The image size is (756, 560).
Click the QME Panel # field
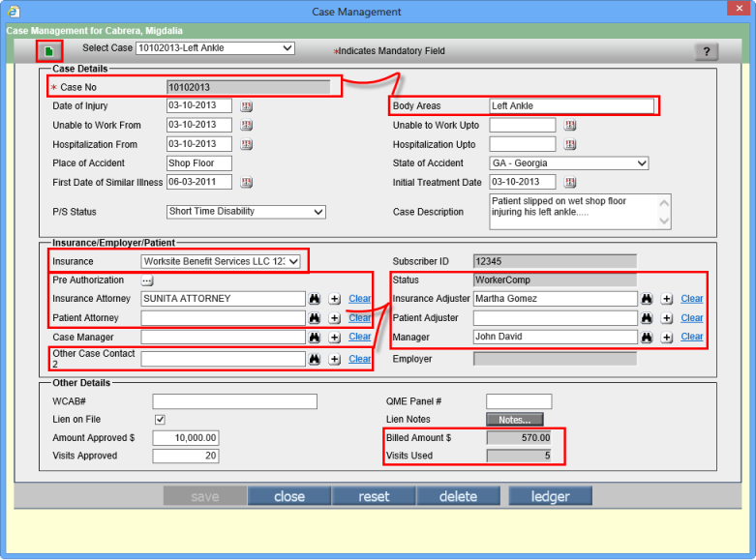point(519,401)
